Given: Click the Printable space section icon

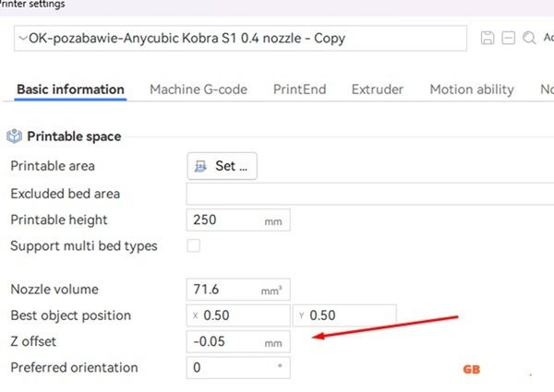Looking at the screenshot, I should pyautogui.click(x=14, y=137).
